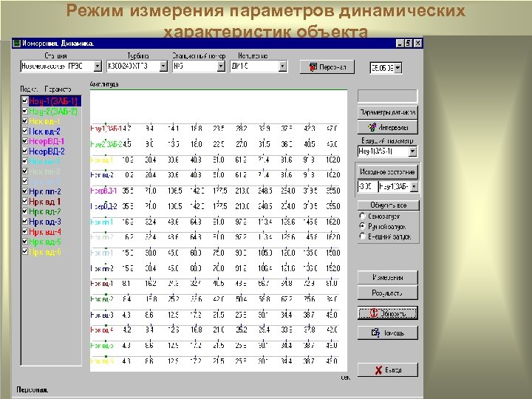
Task: Open the Станция dropdown list
Action: click(98, 66)
